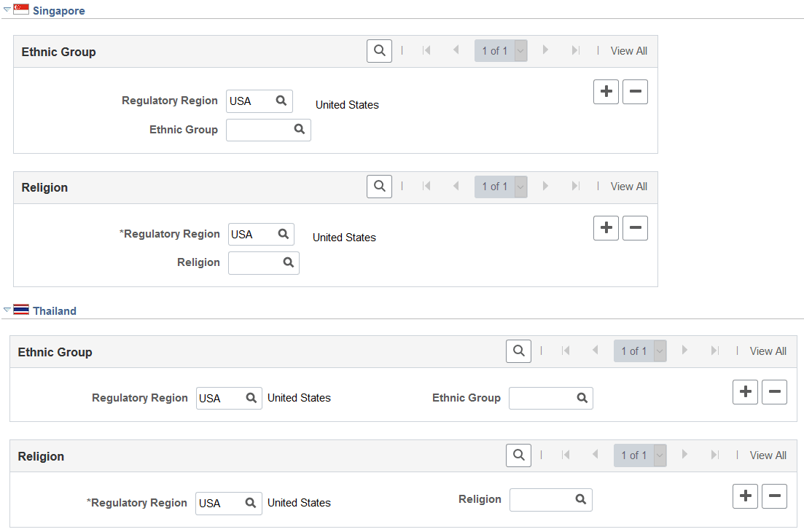Click search icon in Thailand Religion header
Viewport: 804px width, 532px height.
click(x=518, y=455)
